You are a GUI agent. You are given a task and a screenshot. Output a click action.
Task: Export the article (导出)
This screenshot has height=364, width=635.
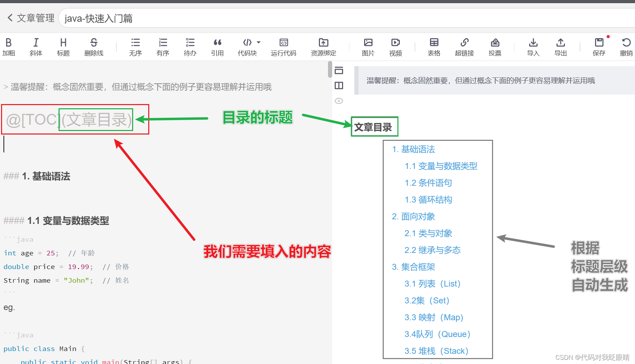(x=560, y=47)
